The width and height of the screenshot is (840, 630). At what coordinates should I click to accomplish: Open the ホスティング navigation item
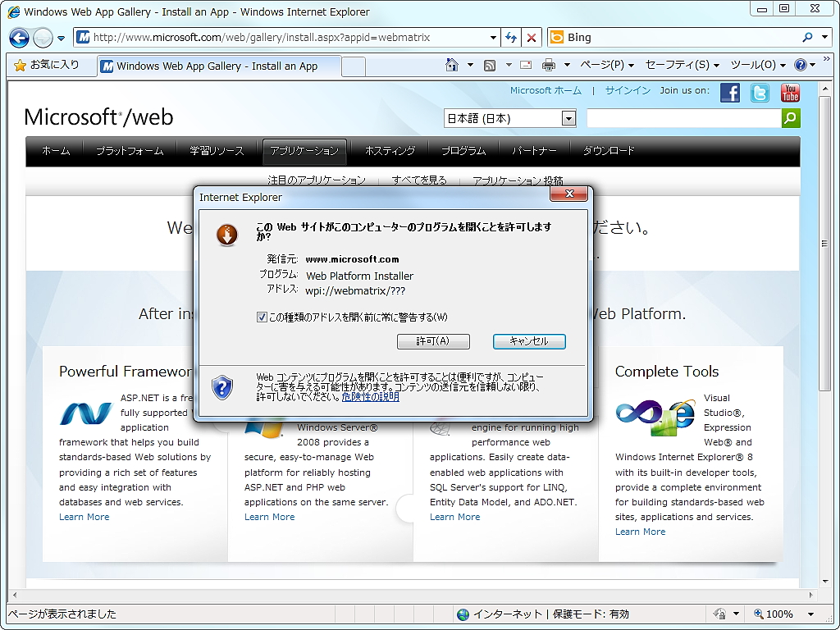tap(390, 151)
